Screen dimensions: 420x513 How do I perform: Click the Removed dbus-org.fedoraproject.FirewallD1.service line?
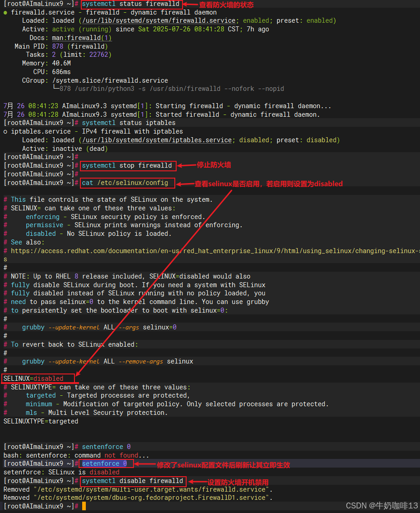138,498
